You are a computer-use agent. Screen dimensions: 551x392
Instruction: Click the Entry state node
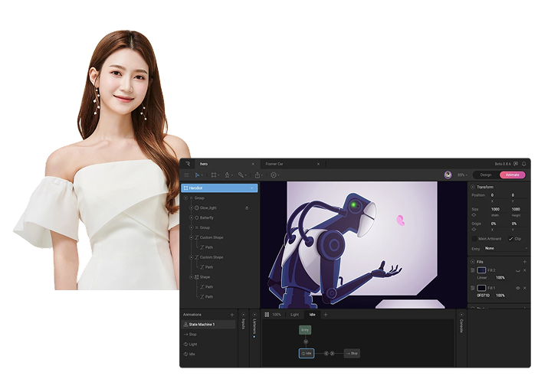pos(305,330)
